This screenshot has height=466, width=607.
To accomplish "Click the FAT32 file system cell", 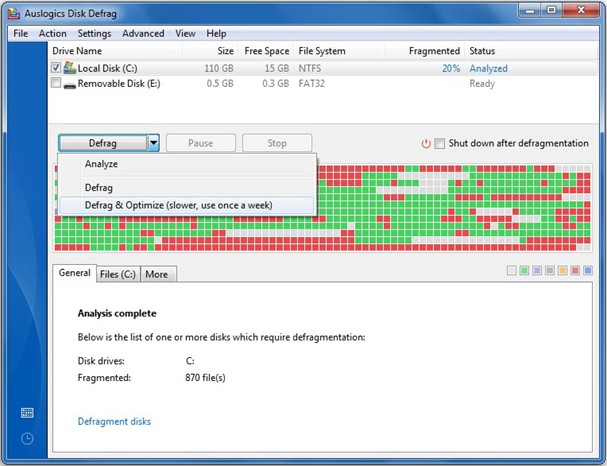I will pos(312,84).
